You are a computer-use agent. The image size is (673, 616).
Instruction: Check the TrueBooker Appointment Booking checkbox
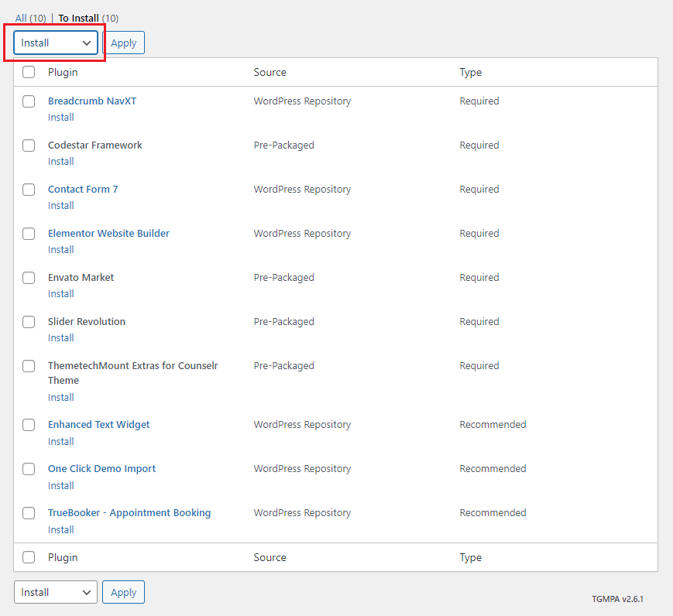[29, 513]
